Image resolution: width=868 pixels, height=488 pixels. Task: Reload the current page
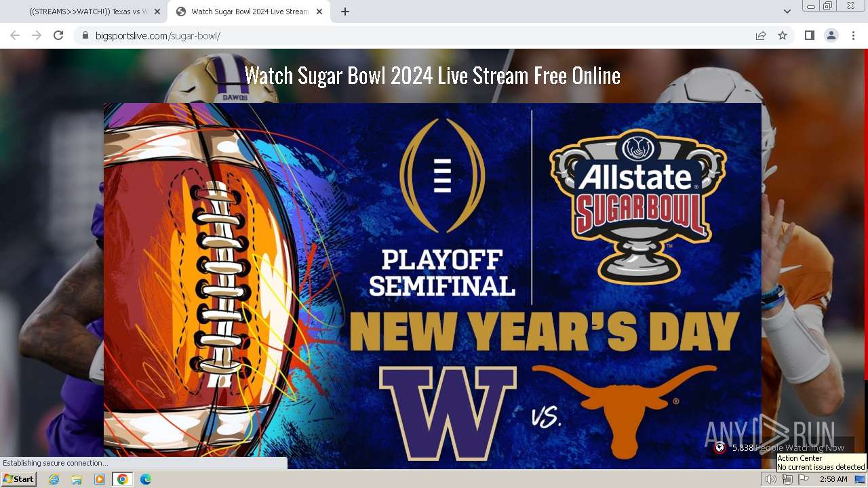coord(58,35)
